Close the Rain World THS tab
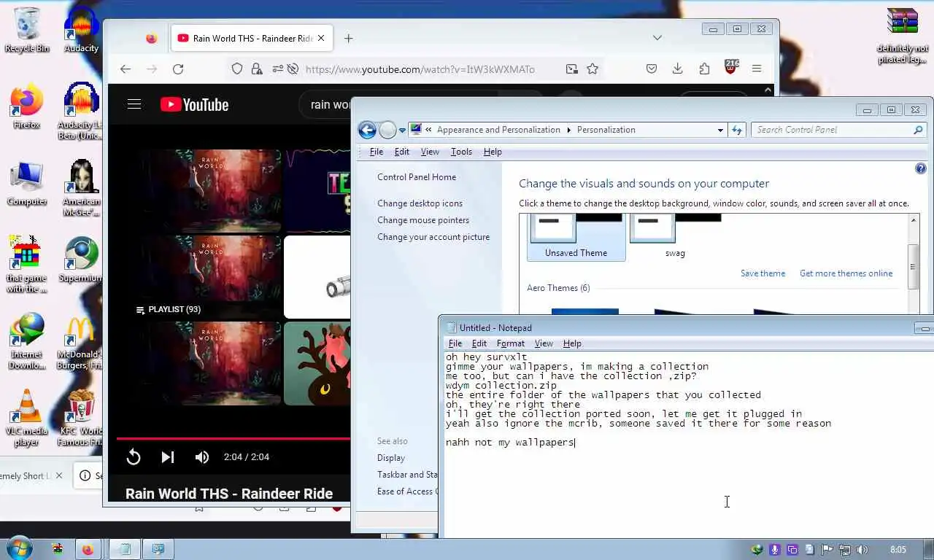Viewport: 934px width, 560px height. click(x=321, y=39)
